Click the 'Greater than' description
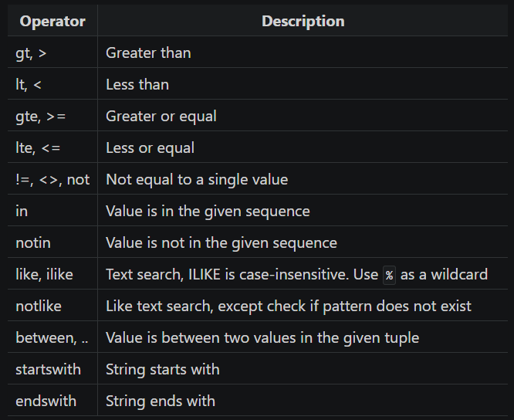The width and height of the screenshot is (514, 420). point(148,52)
